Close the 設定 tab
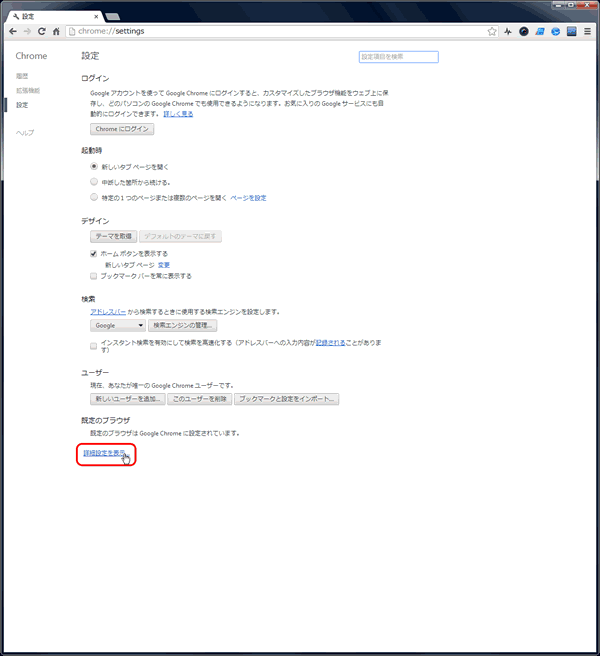The height and width of the screenshot is (656, 600). pos(96,17)
